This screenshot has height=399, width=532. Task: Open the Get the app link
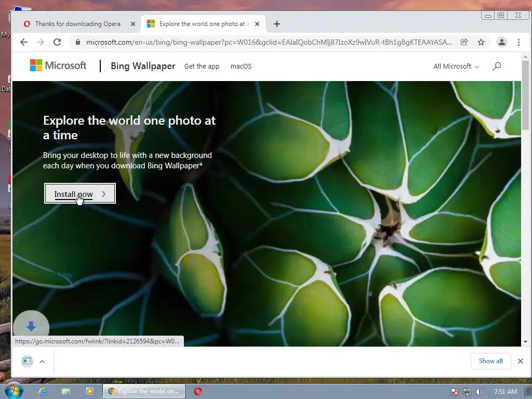(202, 66)
